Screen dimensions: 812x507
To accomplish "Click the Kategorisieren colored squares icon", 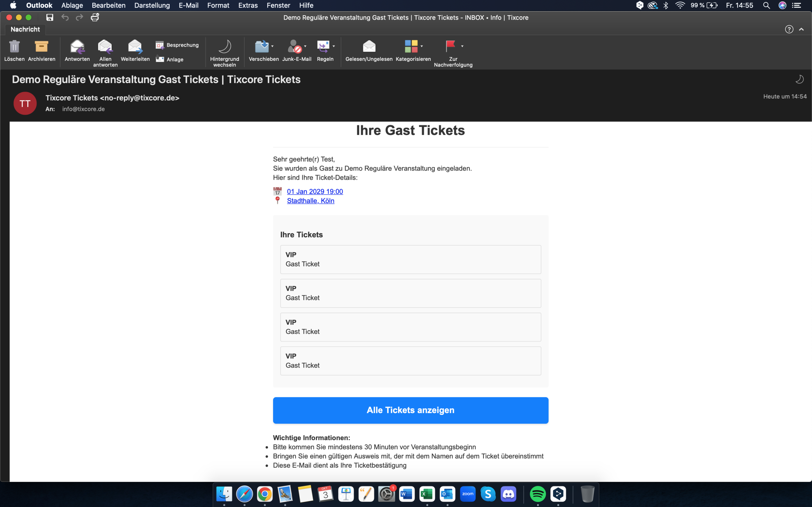I will click(411, 46).
